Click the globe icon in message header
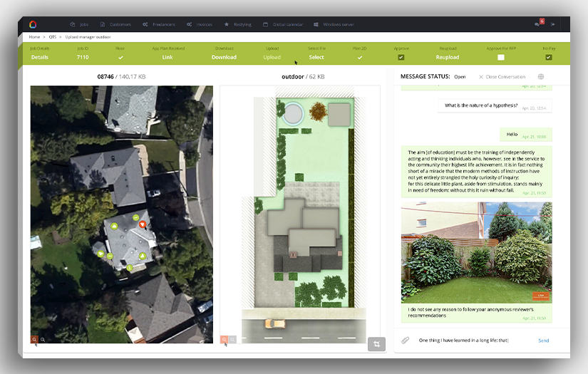Image resolution: width=588 pixels, height=374 pixels. pos(541,77)
